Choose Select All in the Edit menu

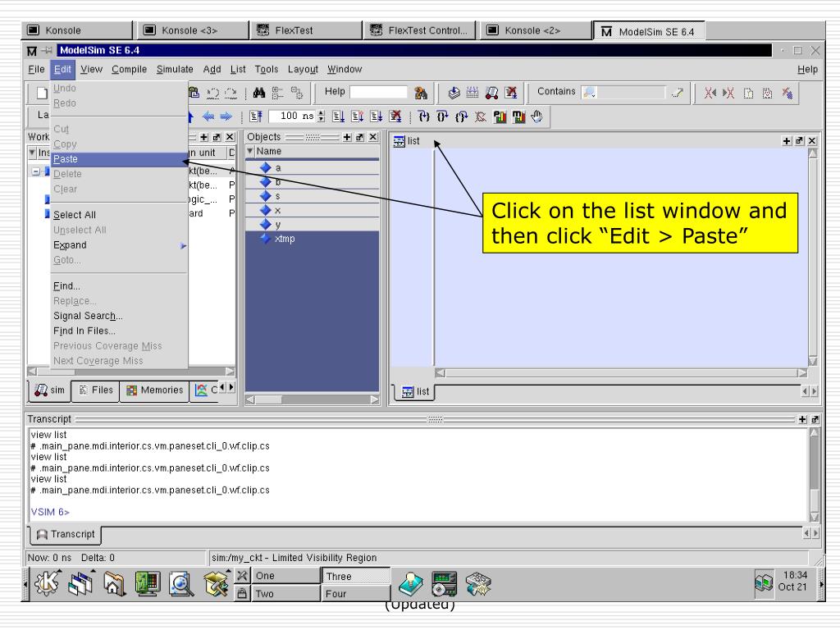(119, 215)
